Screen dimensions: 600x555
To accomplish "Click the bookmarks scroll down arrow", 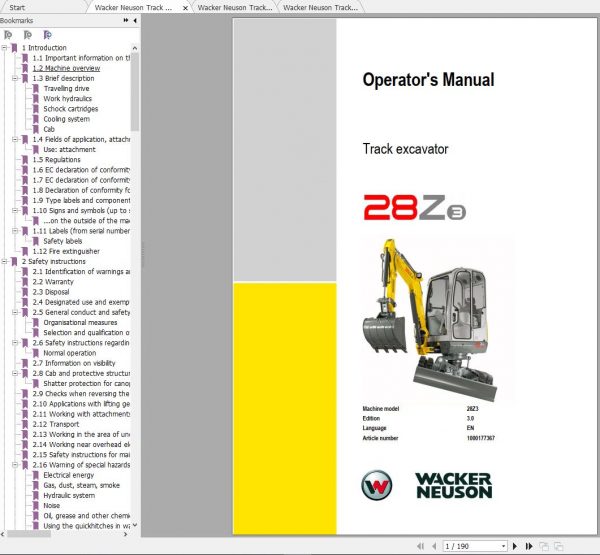I will click(x=135, y=525).
